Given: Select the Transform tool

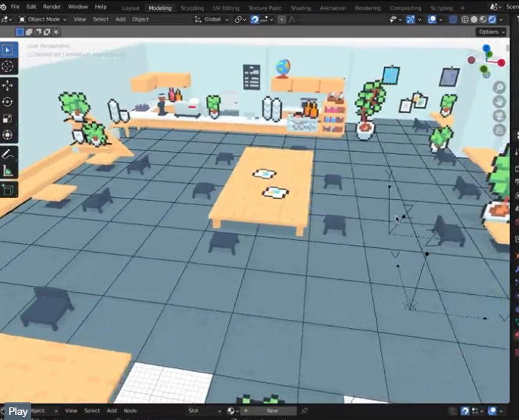Looking at the screenshot, I should tap(8, 135).
